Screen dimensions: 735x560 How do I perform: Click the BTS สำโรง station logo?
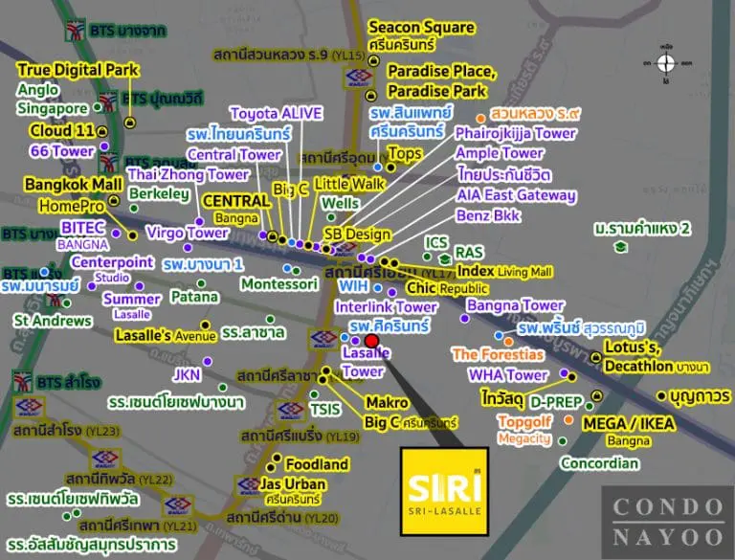click(x=22, y=381)
